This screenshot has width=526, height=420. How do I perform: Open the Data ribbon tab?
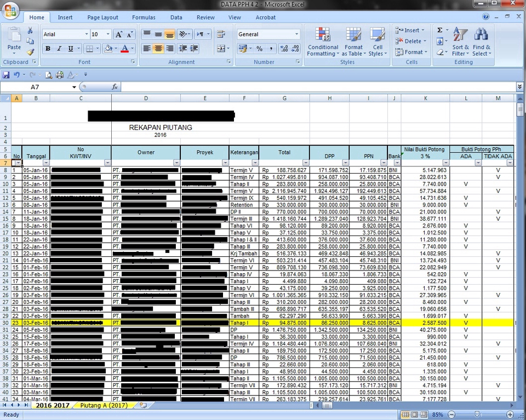176,17
